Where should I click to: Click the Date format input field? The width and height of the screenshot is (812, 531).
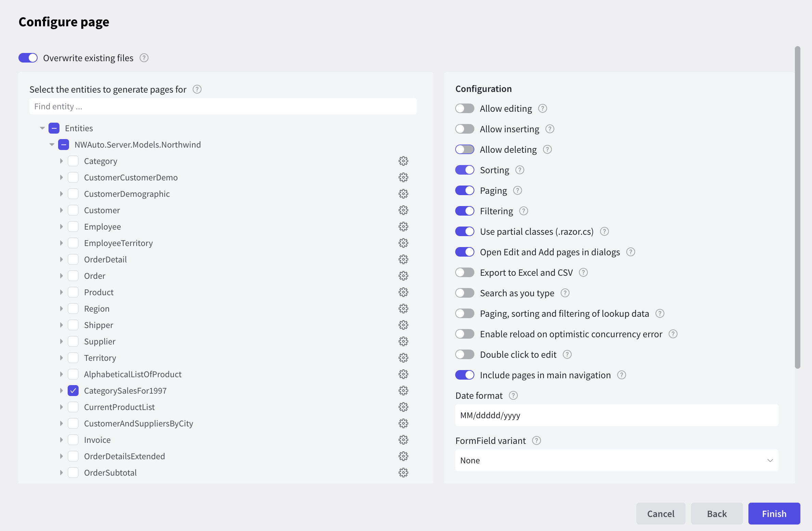[x=617, y=415]
